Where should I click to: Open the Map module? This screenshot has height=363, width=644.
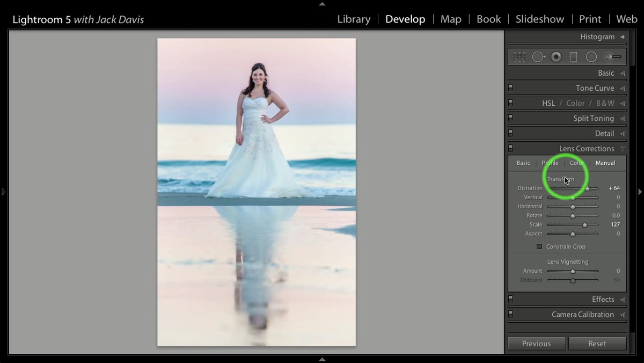pos(451,19)
